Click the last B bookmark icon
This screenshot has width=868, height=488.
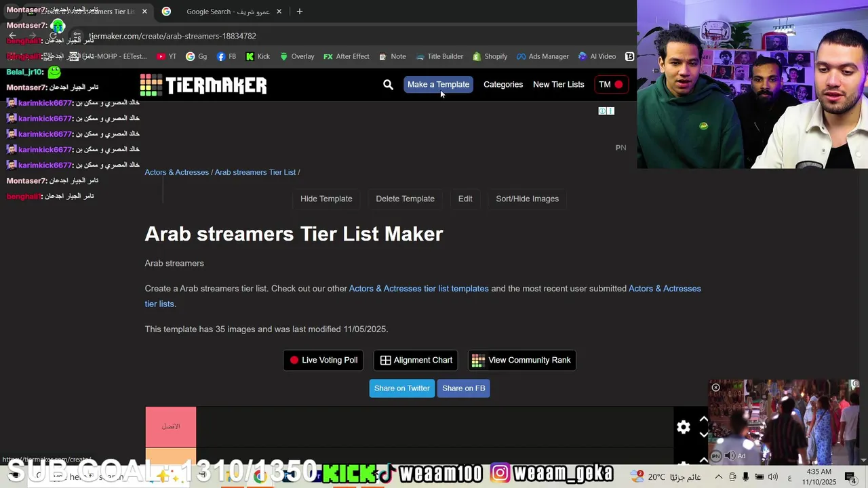(629, 56)
